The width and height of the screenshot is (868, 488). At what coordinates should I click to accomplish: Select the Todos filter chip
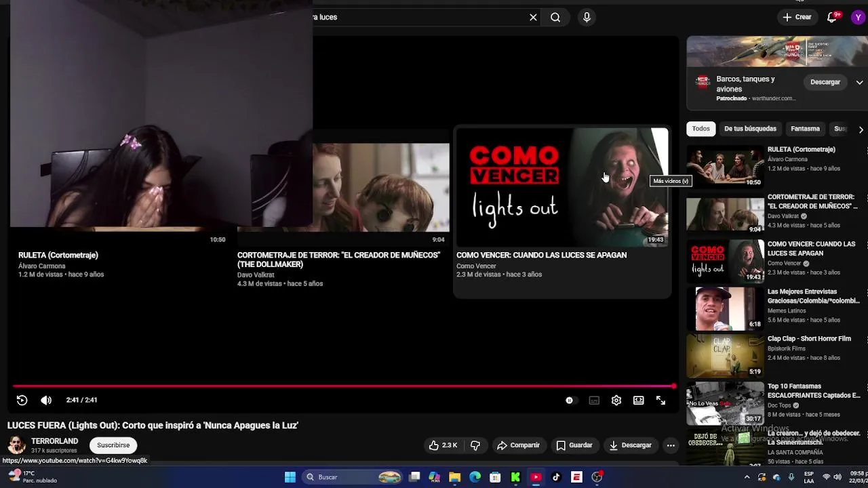coord(701,129)
